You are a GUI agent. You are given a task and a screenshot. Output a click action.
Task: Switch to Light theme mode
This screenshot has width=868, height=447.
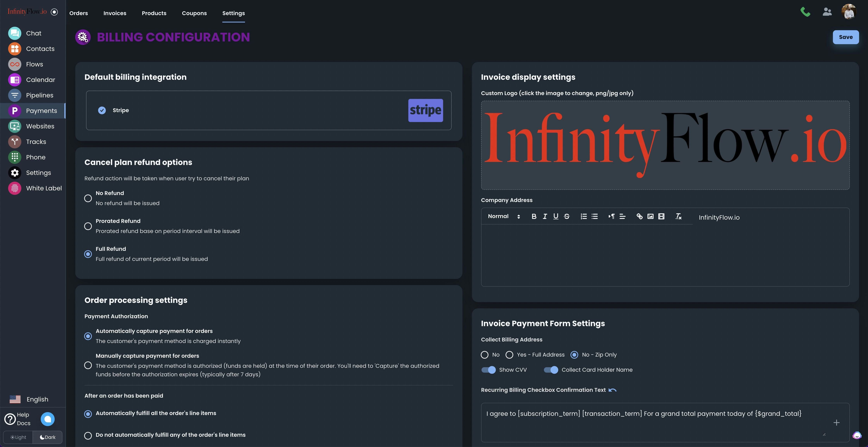tap(18, 437)
